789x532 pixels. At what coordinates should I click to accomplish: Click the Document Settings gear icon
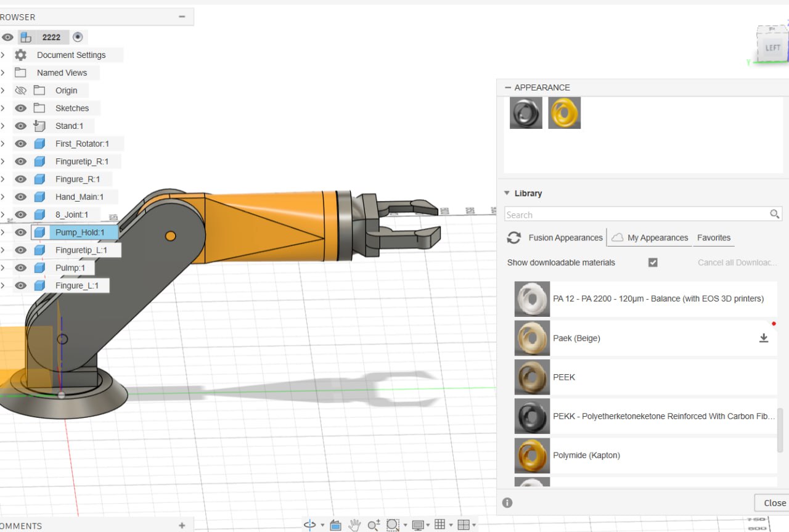click(21, 55)
